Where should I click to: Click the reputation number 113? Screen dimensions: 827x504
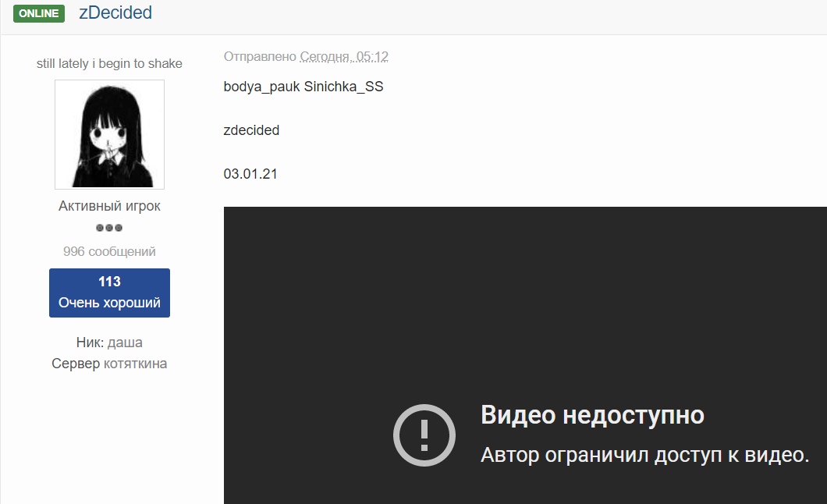(109, 282)
